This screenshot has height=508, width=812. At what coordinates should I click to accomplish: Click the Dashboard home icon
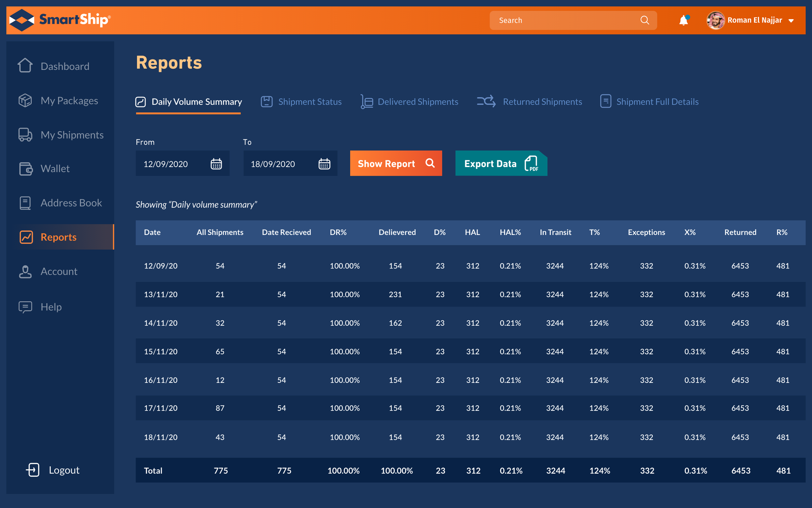25,66
